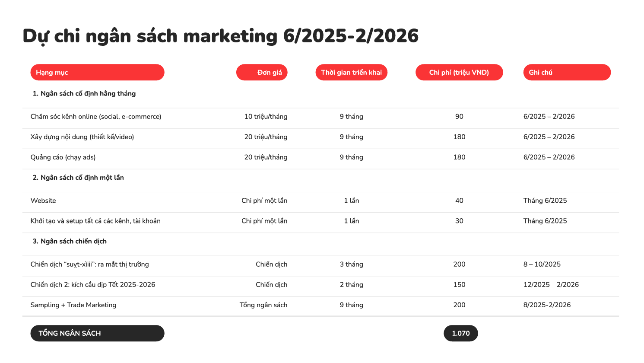Select the "Chi phí (triệu VND)" header
644x363 pixels.
click(459, 72)
